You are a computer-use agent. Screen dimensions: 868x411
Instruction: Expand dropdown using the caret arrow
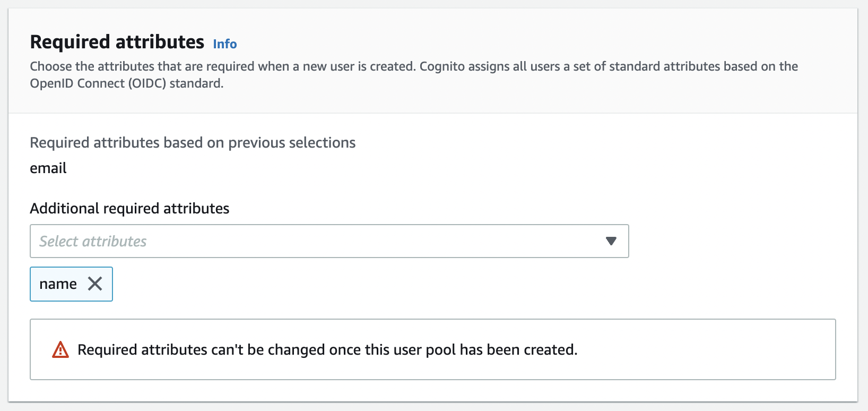coord(611,241)
